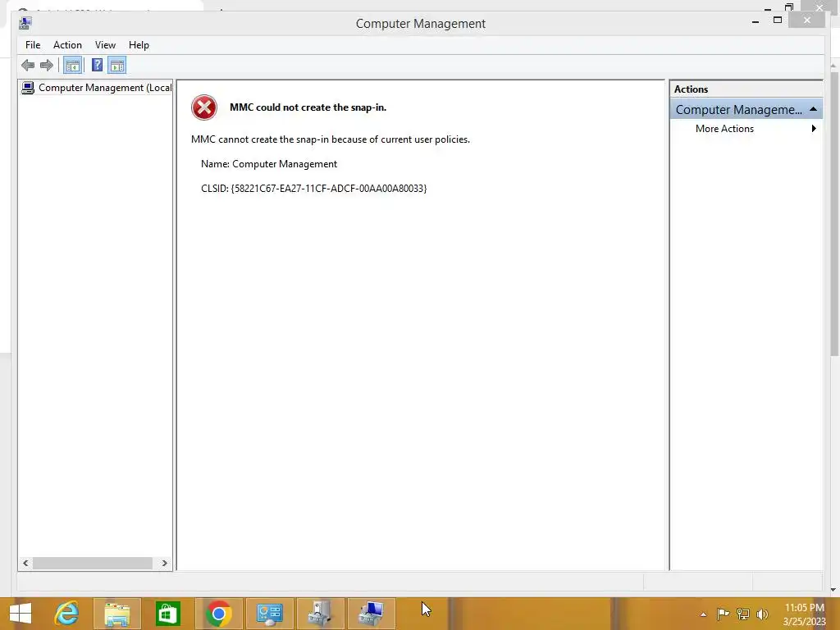Open the Action menu
The height and width of the screenshot is (630, 840).
tap(67, 45)
